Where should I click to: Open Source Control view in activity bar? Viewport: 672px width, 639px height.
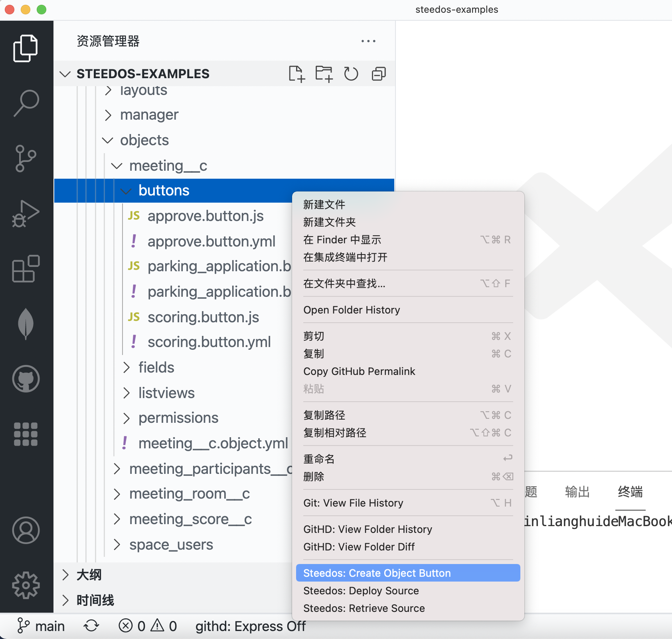(26, 158)
